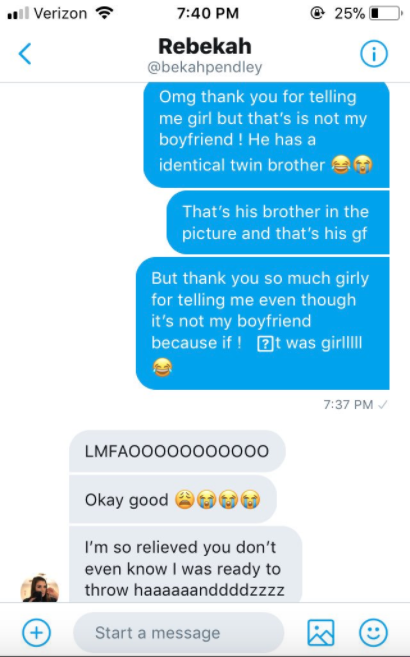The image size is (410, 657).
Task: Click the Start a message field
Action: [179, 632]
